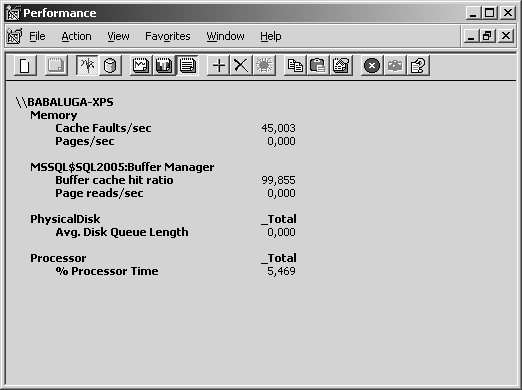Screen dimensions: 522x390
Task: Click the 0,000 value for Pages/sec
Action: tap(281, 141)
